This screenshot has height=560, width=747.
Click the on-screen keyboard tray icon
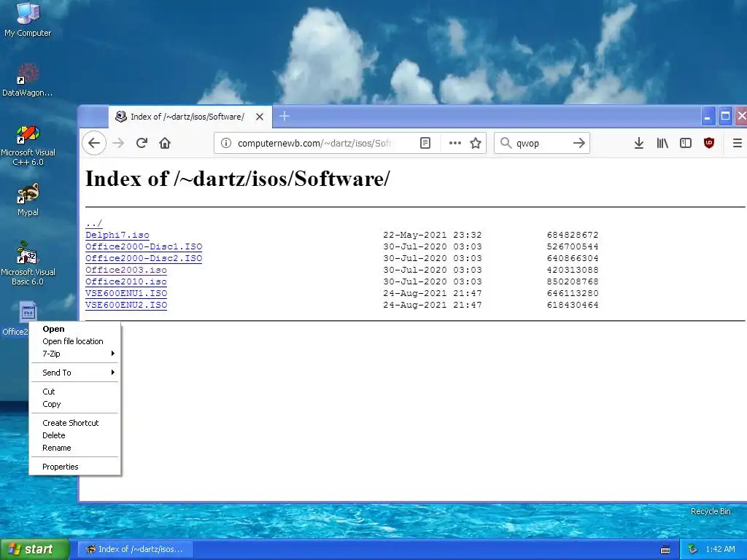pyautogui.click(x=665, y=550)
